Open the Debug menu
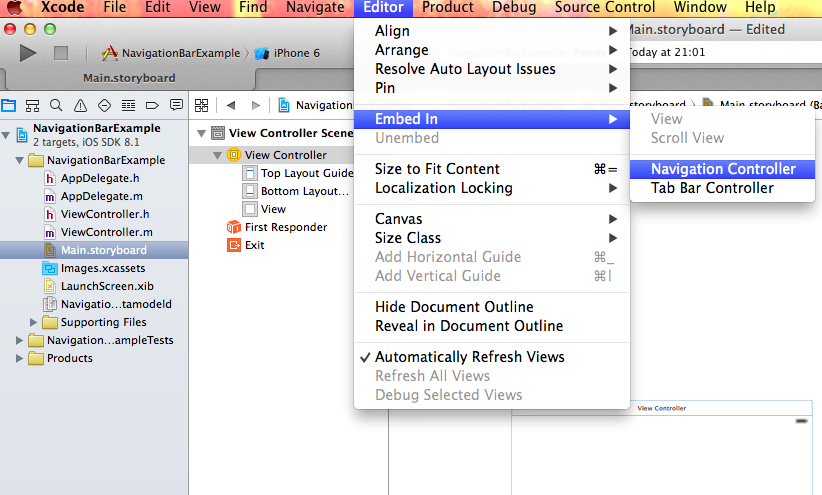This screenshot has height=495, width=822. 514,7
